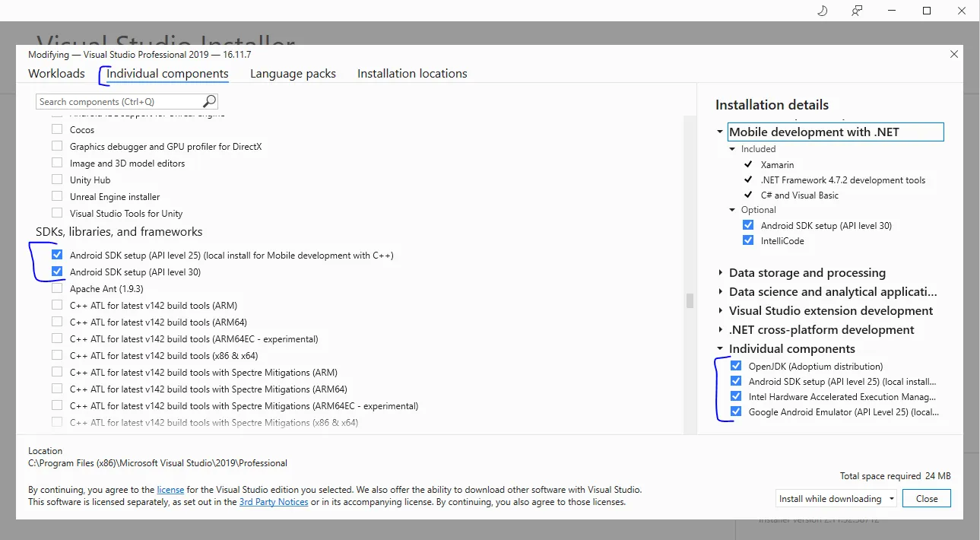Expand Data storage and processing
Viewport: 980px width, 540px height.
click(720, 273)
